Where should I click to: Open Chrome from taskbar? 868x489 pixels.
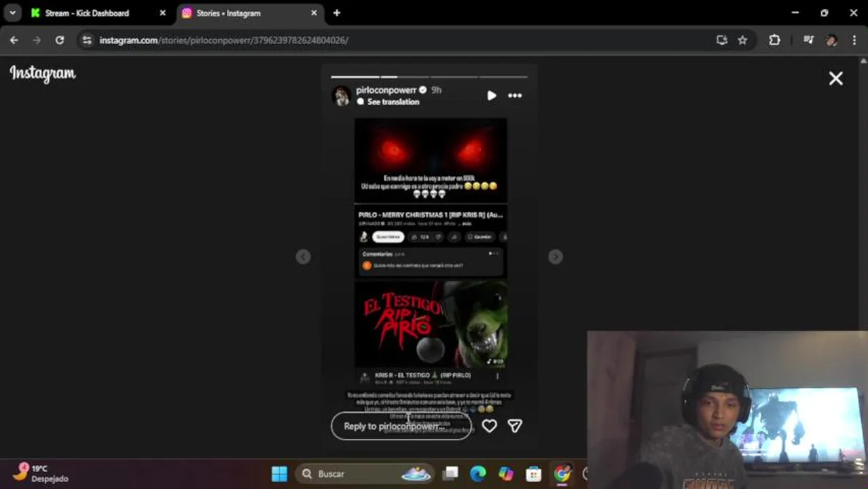pyautogui.click(x=562, y=474)
